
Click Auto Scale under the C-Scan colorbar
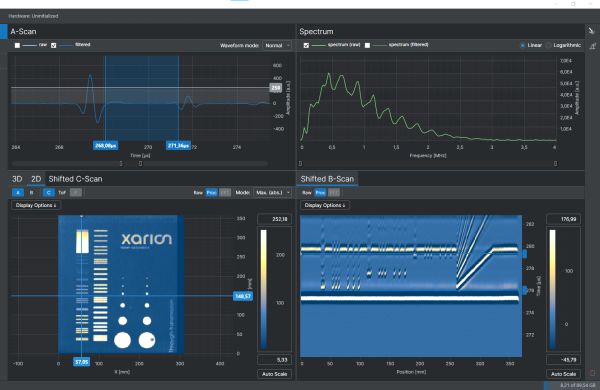point(274,374)
